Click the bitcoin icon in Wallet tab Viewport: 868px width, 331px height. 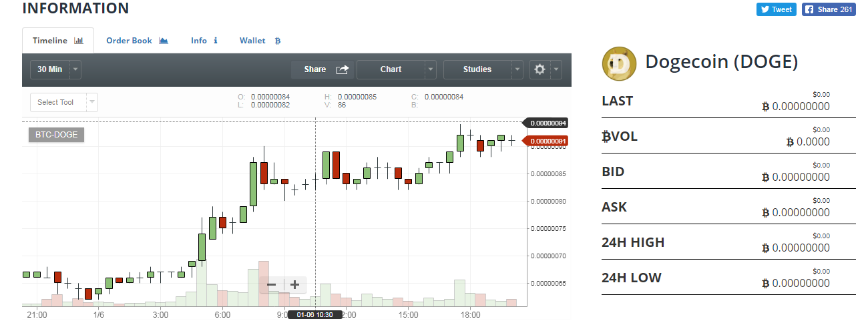click(x=278, y=41)
